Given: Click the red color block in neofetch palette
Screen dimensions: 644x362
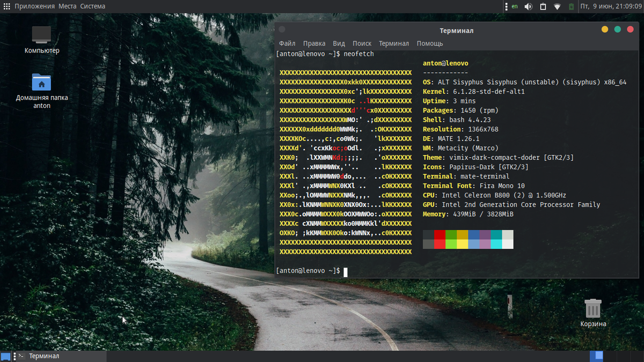Looking at the screenshot, I should [x=440, y=235].
